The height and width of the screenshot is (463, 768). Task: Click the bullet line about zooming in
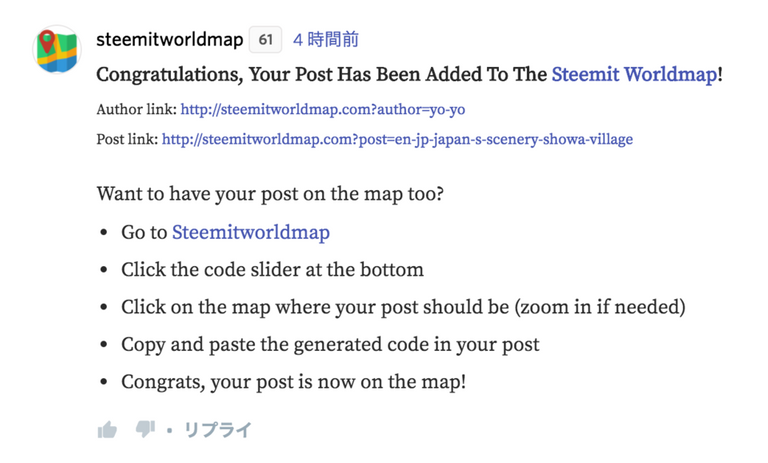[403, 306]
